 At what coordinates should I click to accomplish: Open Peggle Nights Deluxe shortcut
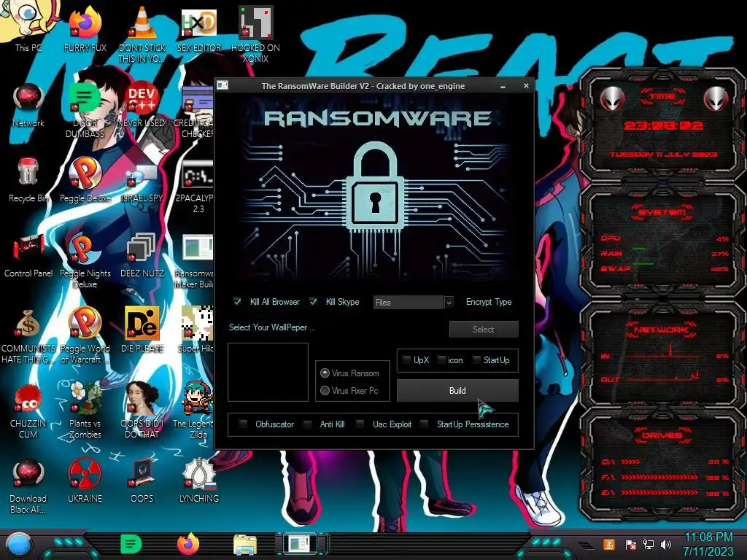click(x=85, y=260)
